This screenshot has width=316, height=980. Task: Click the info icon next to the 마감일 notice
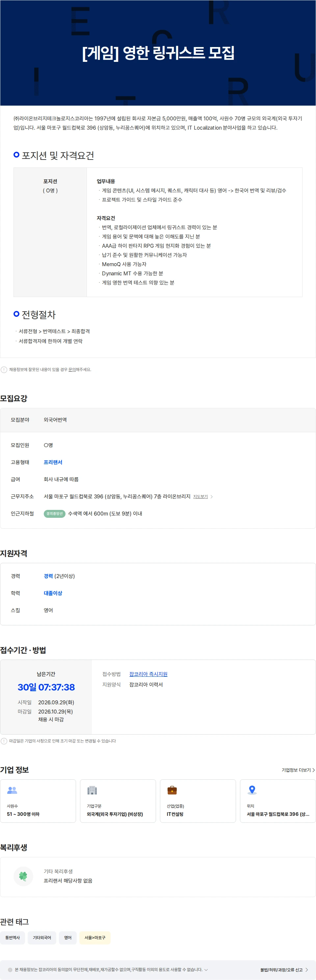pyautogui.click(x=4, y=741)
